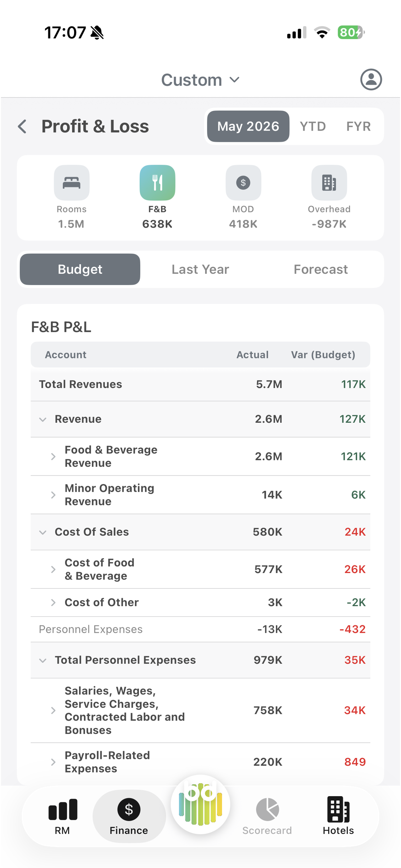The width and height of the screenshot is (401, 868).
Task: Select the F&B fork and knife icon
Action: point(157,183)
